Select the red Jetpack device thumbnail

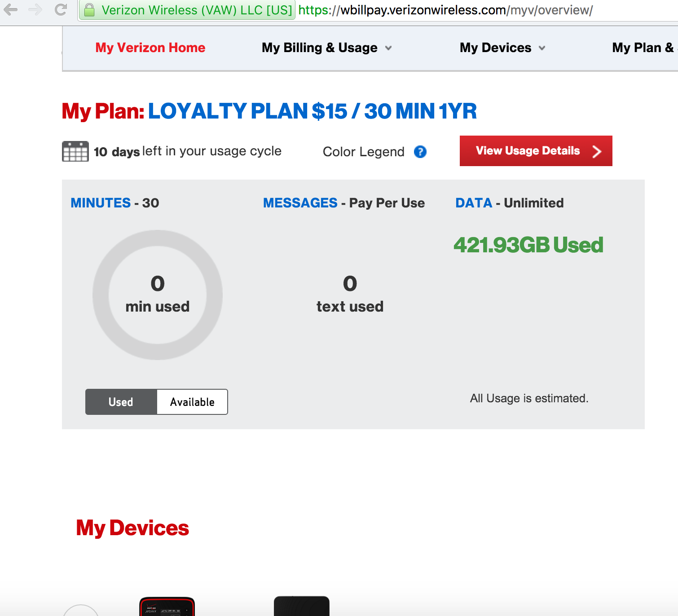(167, 606)
